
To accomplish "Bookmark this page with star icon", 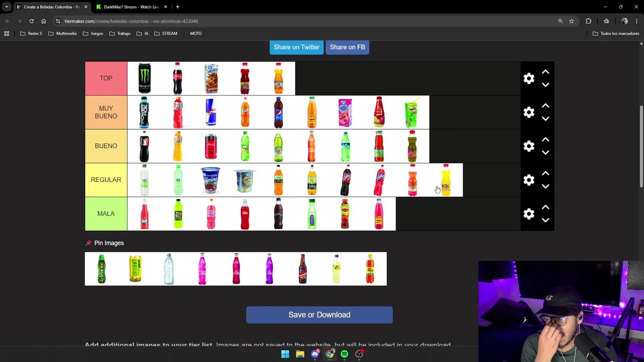I will [x=572, y=21].
